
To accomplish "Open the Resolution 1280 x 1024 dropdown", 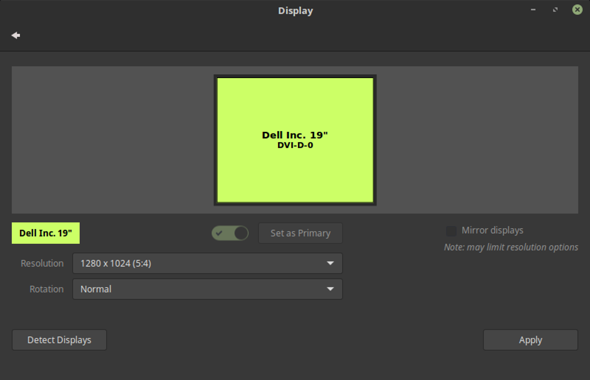I will [207, 263].
